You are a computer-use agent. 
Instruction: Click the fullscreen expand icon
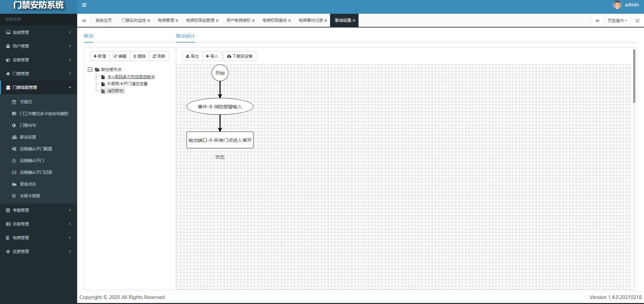coord(637,20)
